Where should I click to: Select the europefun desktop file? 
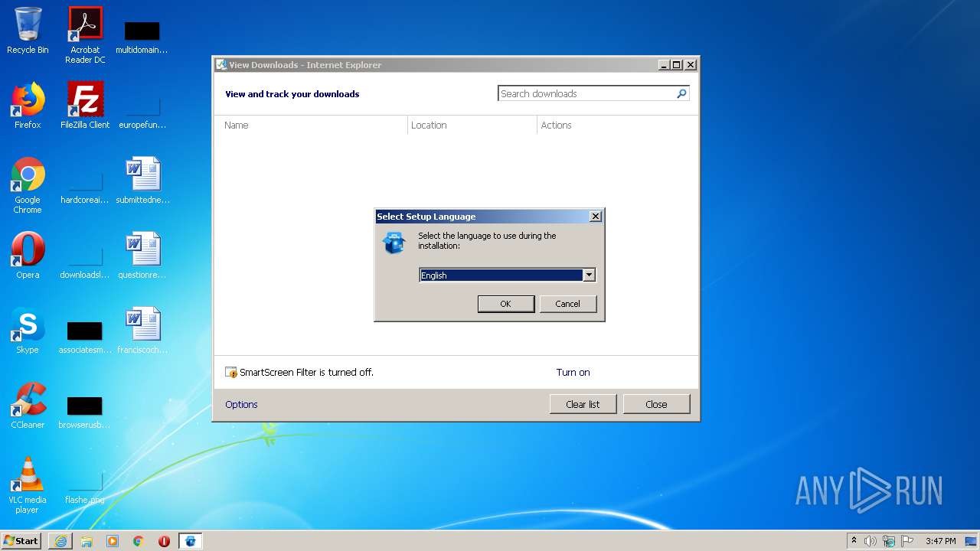[142, 111]
